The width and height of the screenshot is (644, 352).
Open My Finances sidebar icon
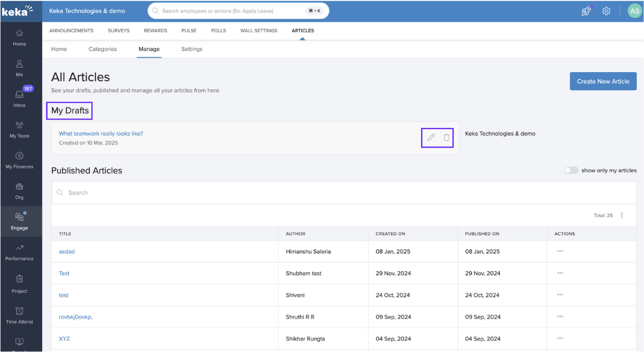tap(19, 159)
